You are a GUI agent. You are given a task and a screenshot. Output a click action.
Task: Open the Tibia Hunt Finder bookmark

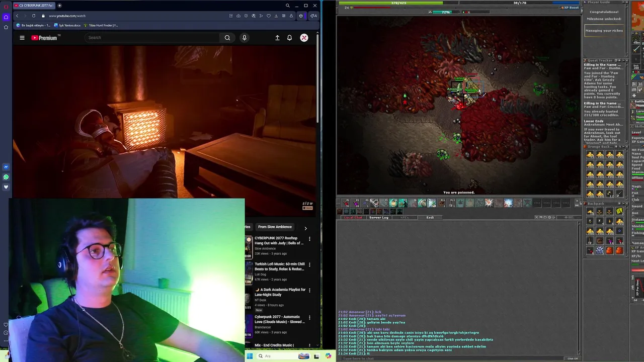point(102,25)
